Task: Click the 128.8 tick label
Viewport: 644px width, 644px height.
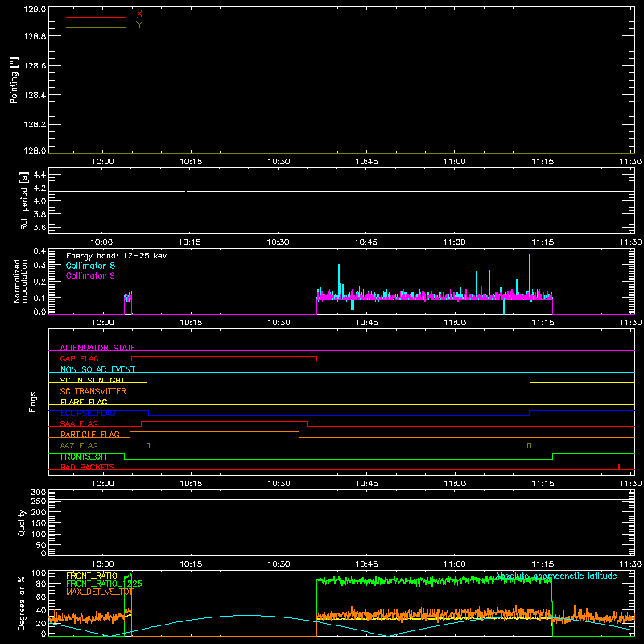Action: (x=35, y=36)
